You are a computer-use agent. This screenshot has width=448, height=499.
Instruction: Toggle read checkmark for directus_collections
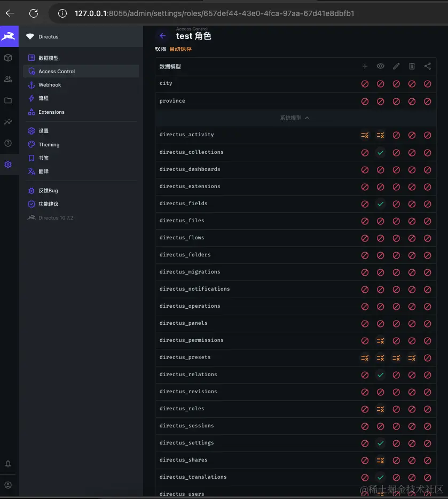pyautogui.click(x=380, y=153)
